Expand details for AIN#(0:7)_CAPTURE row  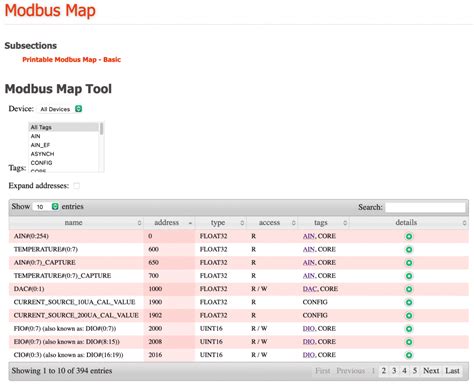[x=409, y=263]
